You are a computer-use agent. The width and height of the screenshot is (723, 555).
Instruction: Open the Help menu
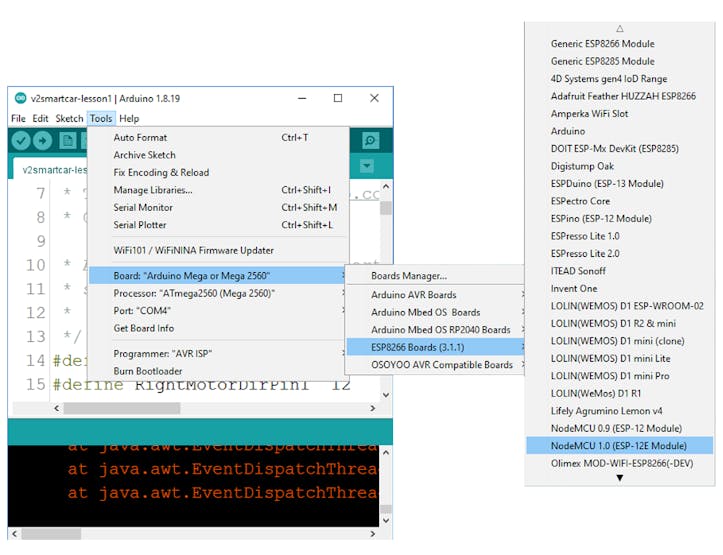[129, 118]
